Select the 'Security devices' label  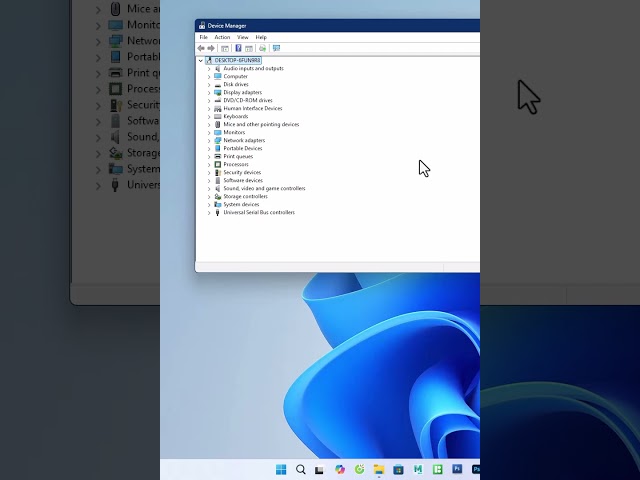click(x=242, y=172)
